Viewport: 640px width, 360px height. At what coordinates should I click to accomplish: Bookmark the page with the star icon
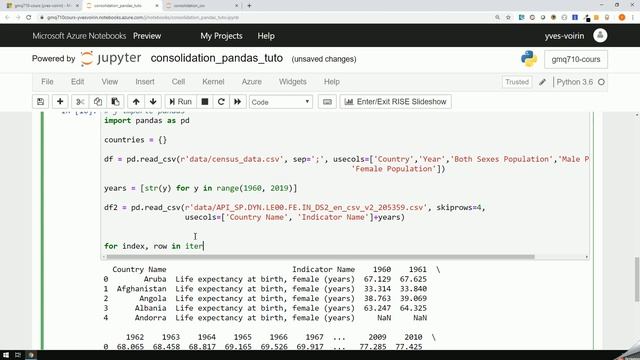[508, 18]
